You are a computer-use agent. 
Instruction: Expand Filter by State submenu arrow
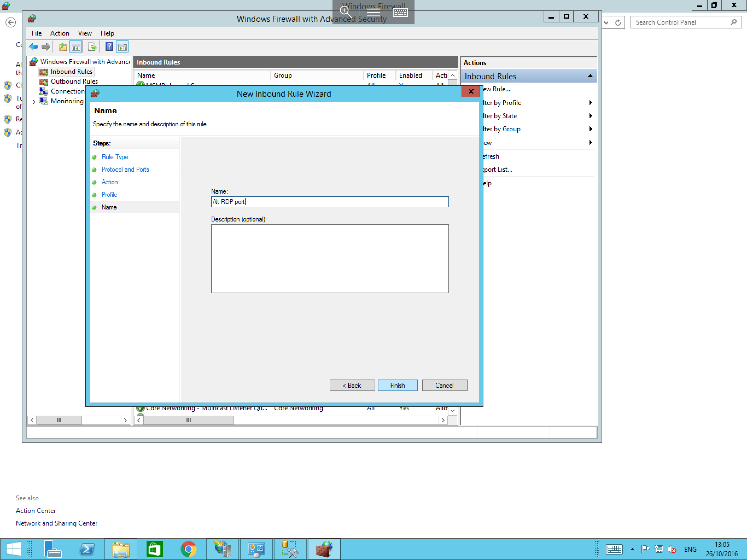tap(590, 115)
